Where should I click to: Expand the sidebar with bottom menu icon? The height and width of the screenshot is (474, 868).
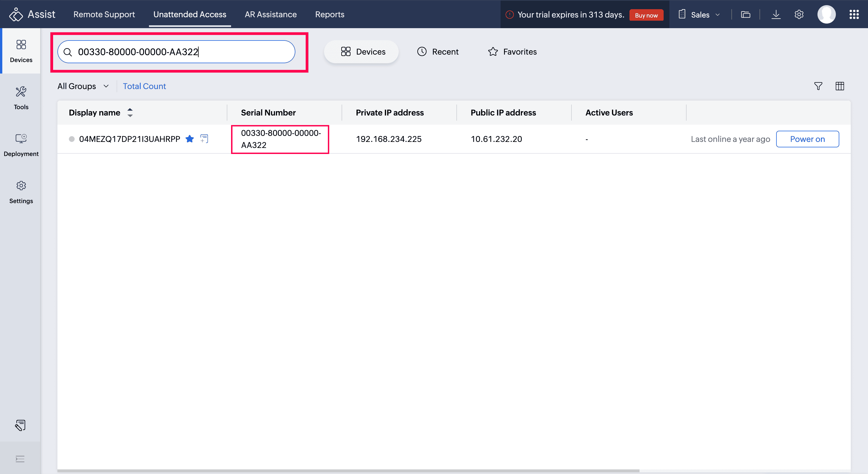[x=20, y=458]
